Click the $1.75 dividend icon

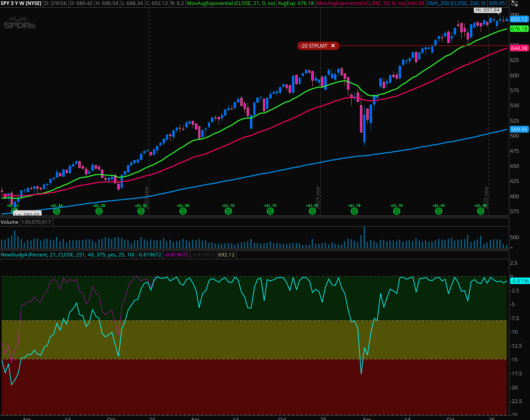pyautogui.click(x=270, y=211)
